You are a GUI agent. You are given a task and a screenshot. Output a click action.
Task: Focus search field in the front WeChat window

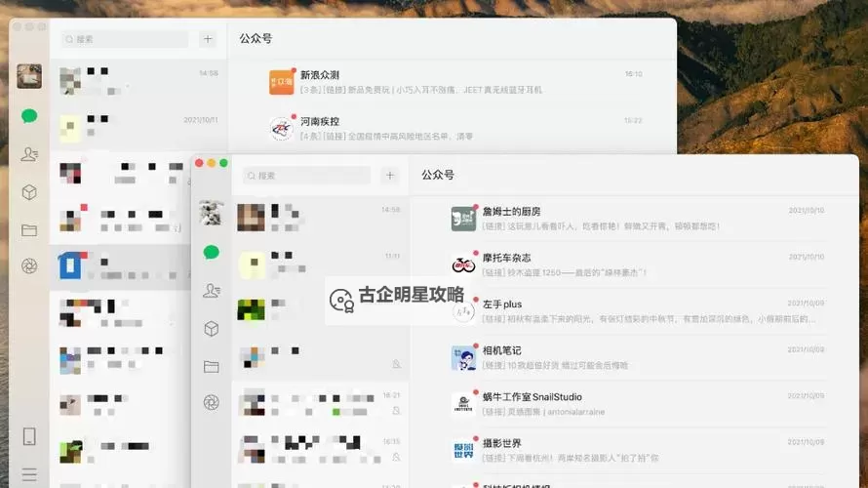click(x=306, y=176)
